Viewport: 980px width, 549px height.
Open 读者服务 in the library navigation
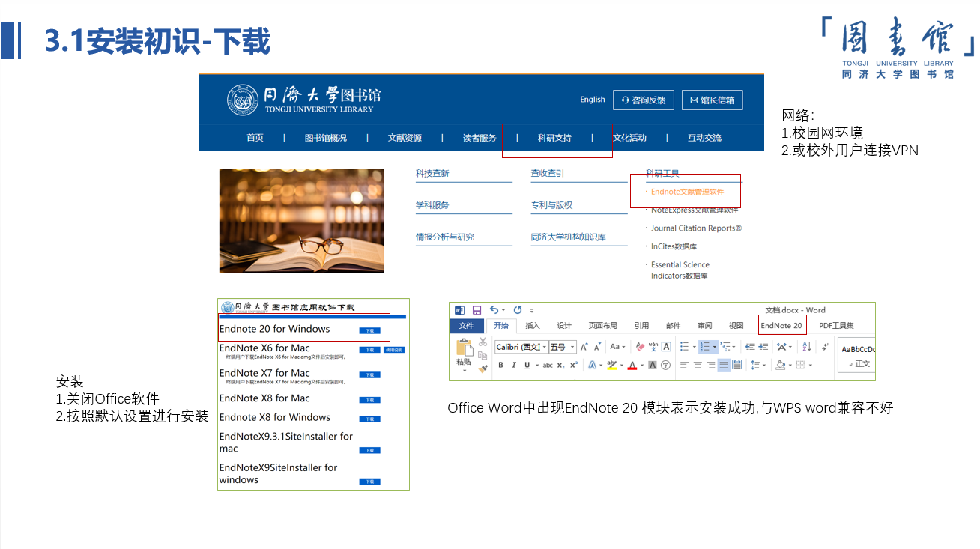click(x=480, y=138)
